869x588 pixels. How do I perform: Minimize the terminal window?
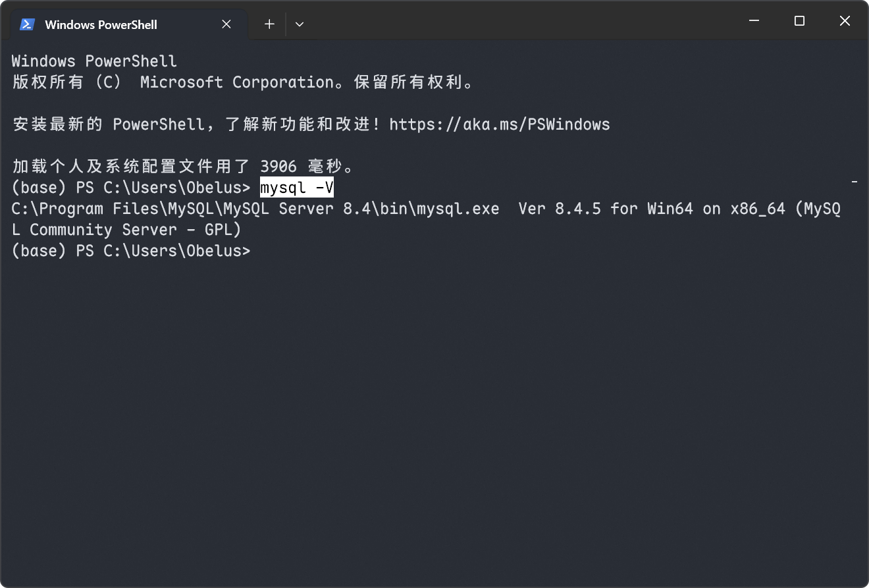click(754, 21)
